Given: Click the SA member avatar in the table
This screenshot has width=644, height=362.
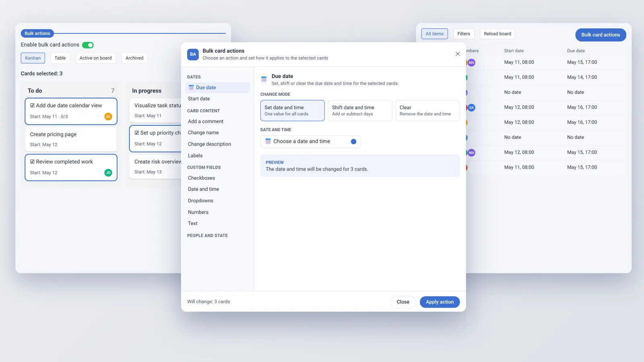Looking at the screenshot, I should (471, 108).
